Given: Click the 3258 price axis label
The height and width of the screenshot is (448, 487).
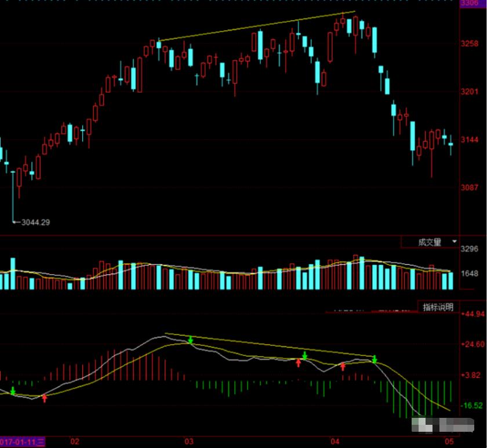Looking at the screenshot, I should click(469, 44).
